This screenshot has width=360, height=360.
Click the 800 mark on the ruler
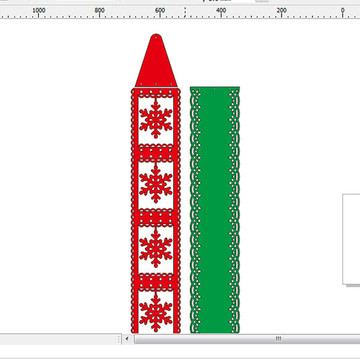click(x=99, y=11)
